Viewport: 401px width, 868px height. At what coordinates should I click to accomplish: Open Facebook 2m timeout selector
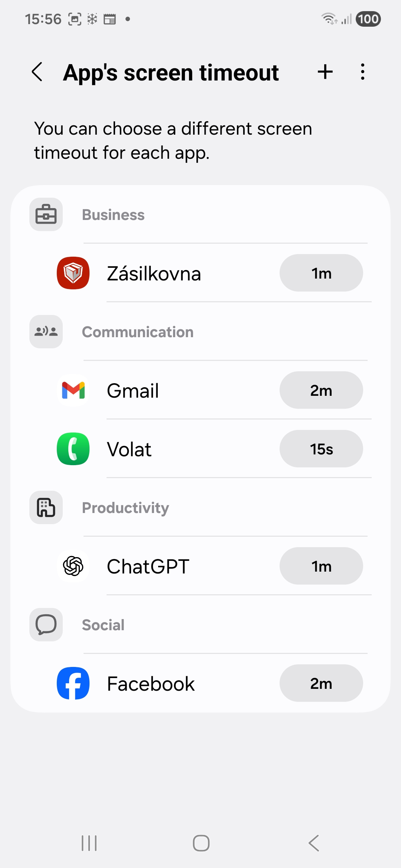point(321,683)
